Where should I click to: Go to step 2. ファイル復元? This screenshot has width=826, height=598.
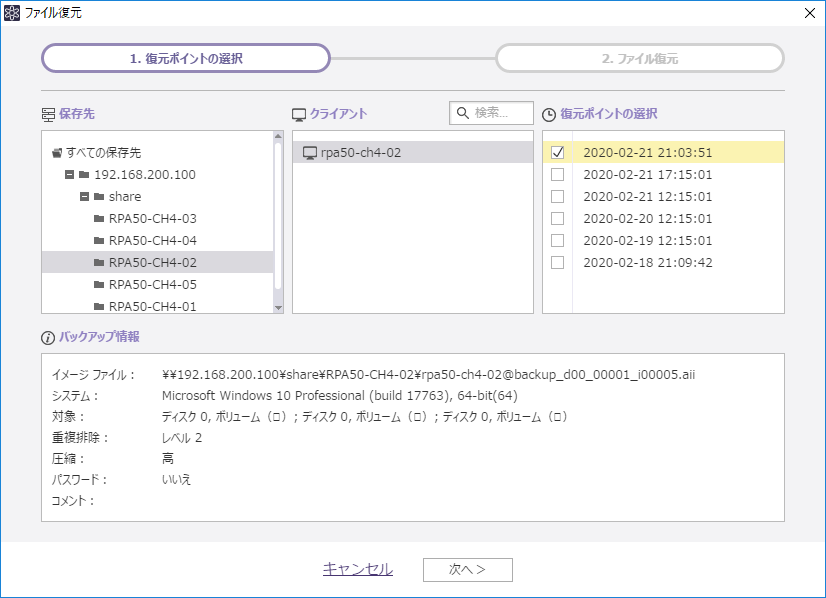tap(640, 59)
